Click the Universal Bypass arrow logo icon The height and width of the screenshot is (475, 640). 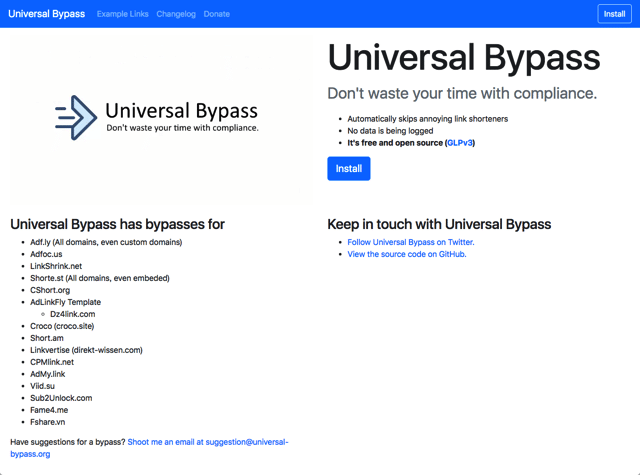pyautogui.click(x=76, y=118)
